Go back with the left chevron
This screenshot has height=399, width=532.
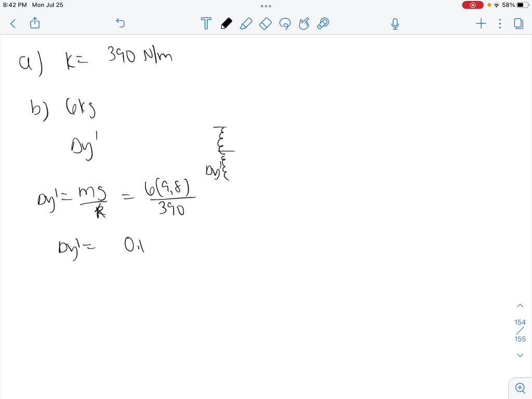coord(13,24)
